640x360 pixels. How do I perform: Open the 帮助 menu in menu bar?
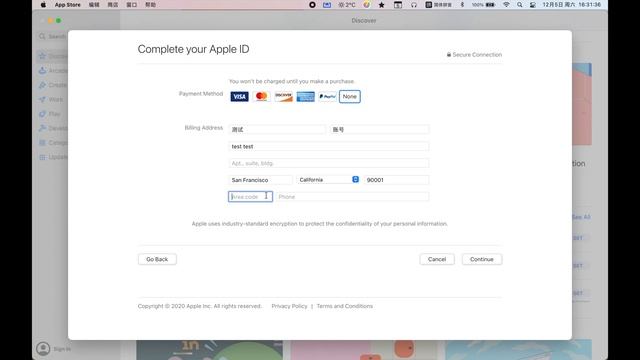(x=150, y=5)
